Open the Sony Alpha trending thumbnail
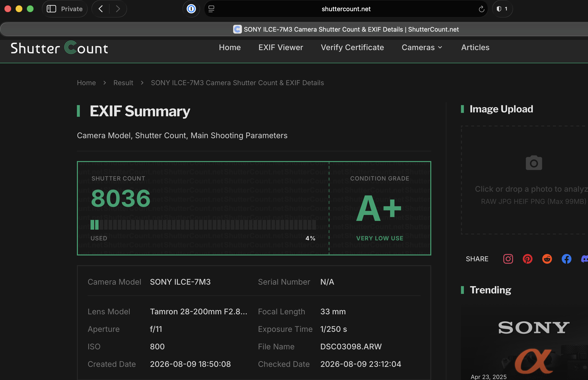 tap(524, 343)
